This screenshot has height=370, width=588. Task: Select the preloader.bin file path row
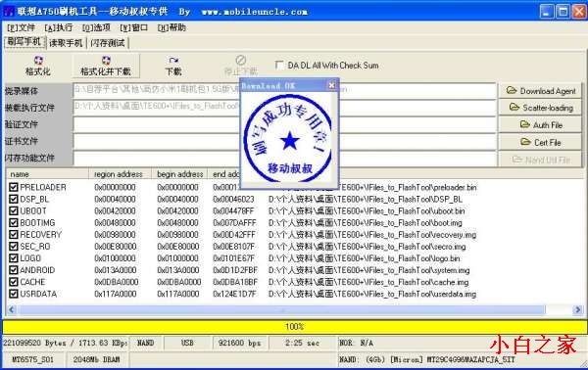(x=372, y=187)
